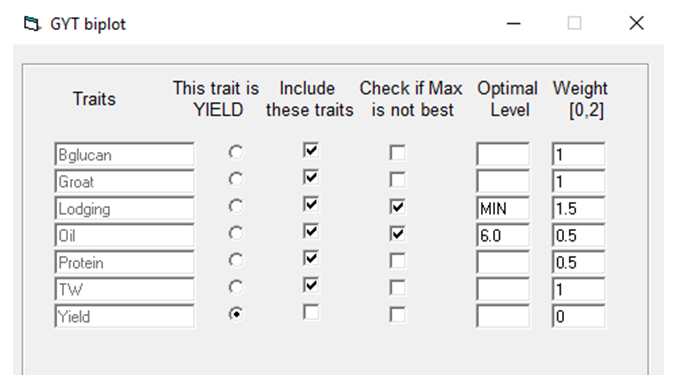Check Max-is-not-best for Protein
Viewport: 681px width, 389px height.
[397, 261]
